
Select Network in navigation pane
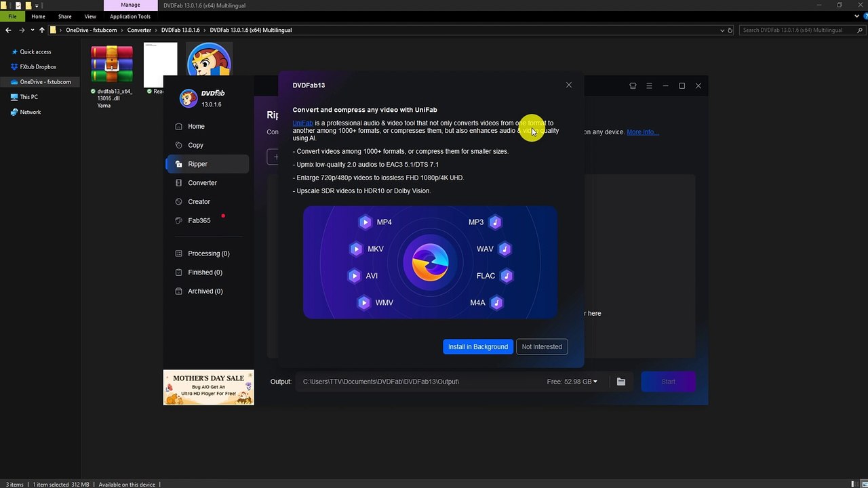point(30,112)
